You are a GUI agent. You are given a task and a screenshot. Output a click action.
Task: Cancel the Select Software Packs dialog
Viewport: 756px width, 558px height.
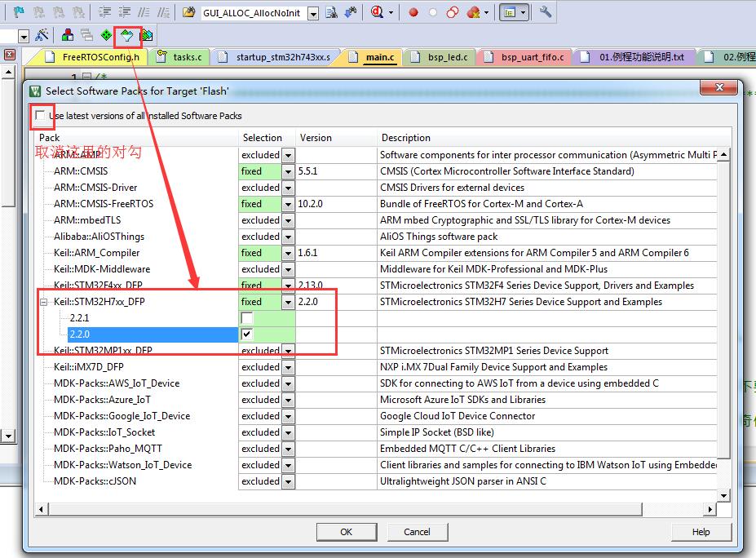pos(417,532)
